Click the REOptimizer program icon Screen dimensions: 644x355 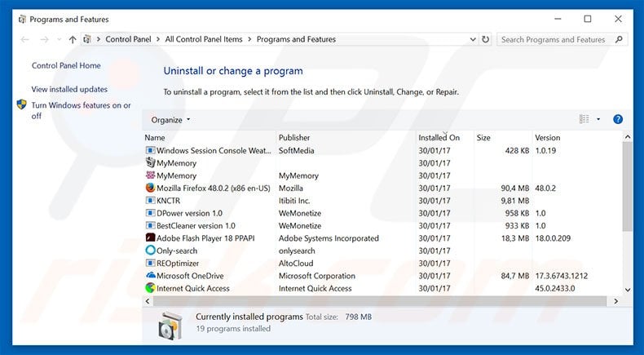click(151, 264)
